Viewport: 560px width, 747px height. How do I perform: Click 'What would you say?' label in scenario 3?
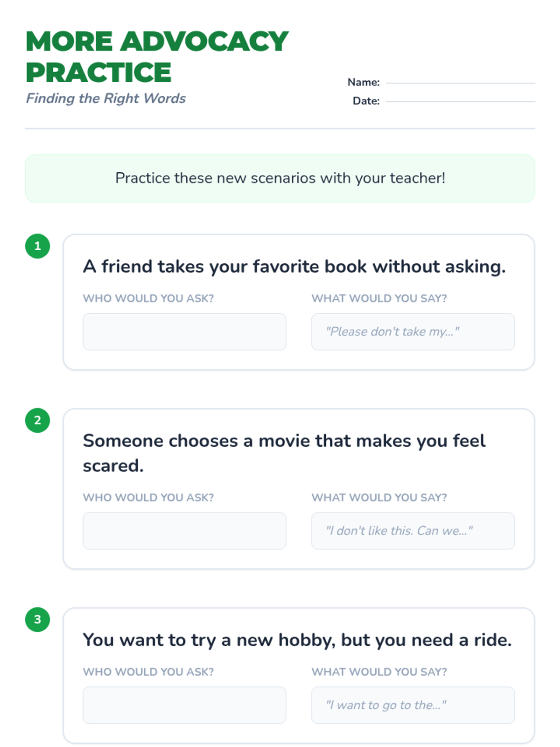[379, 672]
